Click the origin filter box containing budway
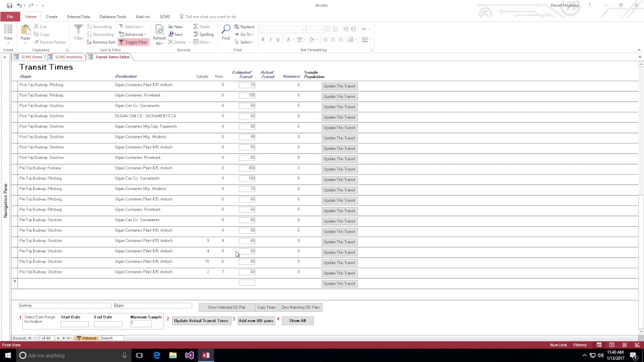 [65, 305]
